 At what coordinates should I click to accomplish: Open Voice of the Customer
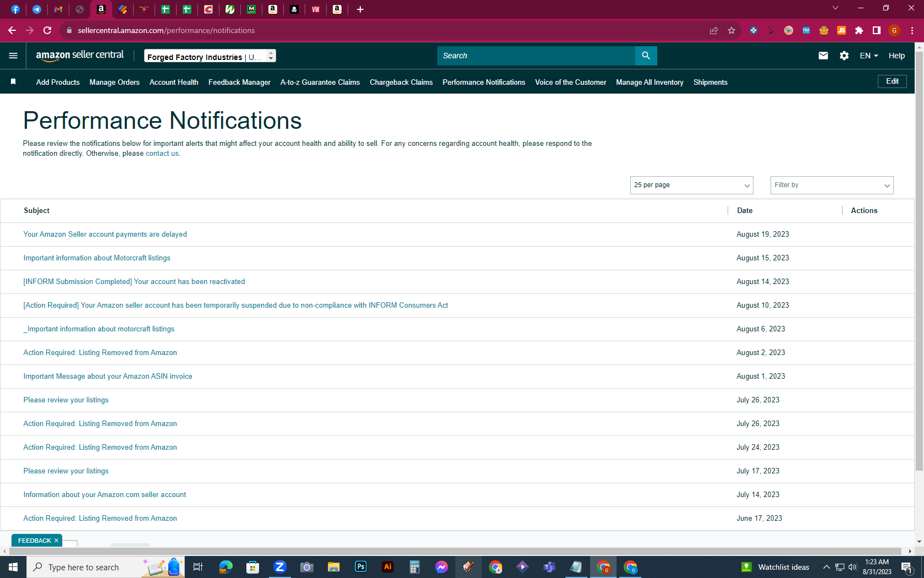point(570,82)
